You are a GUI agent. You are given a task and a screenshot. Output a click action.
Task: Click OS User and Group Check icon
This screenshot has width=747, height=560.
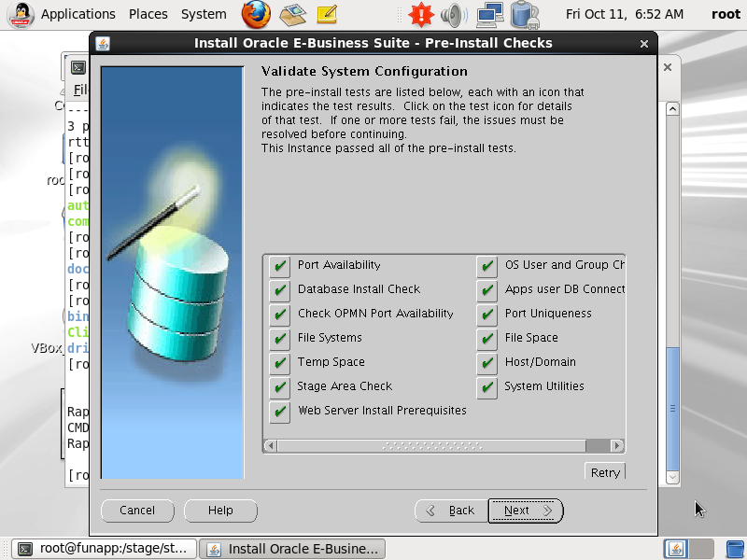pos(486,266)
